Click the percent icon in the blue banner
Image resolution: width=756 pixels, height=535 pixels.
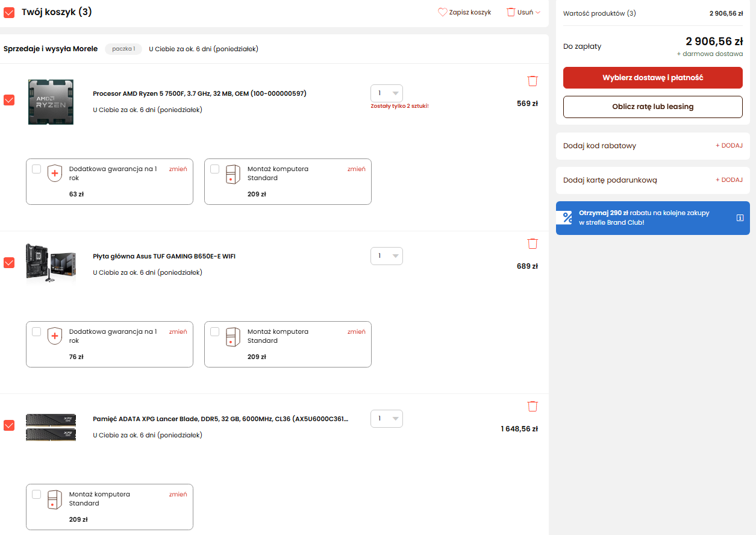[567, 217]
